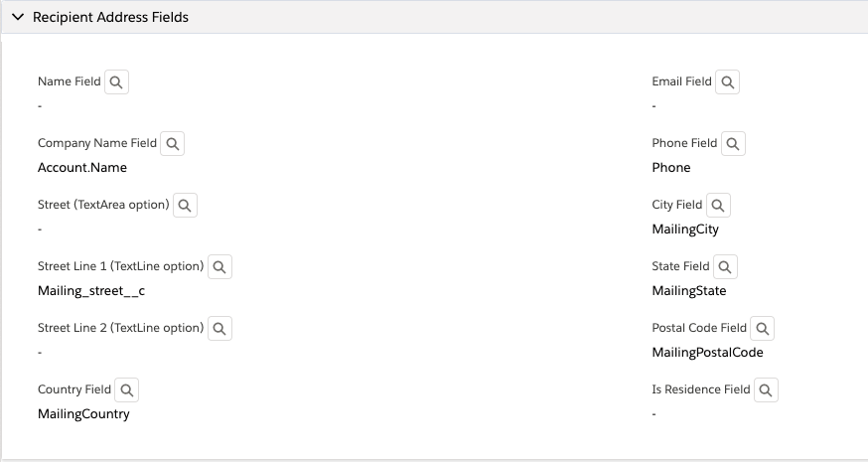Open lookup search for Name Field
Image resolution: width=868 pixels, height=462 pixels.
[x=116, y=82]
